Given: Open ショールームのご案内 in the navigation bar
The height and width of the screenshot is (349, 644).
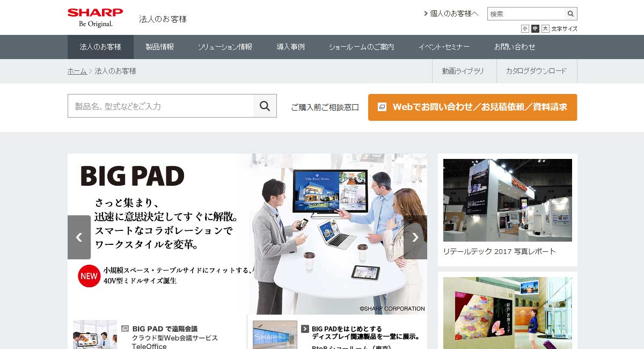Looking at the screenshot, I should coord(361,47).
